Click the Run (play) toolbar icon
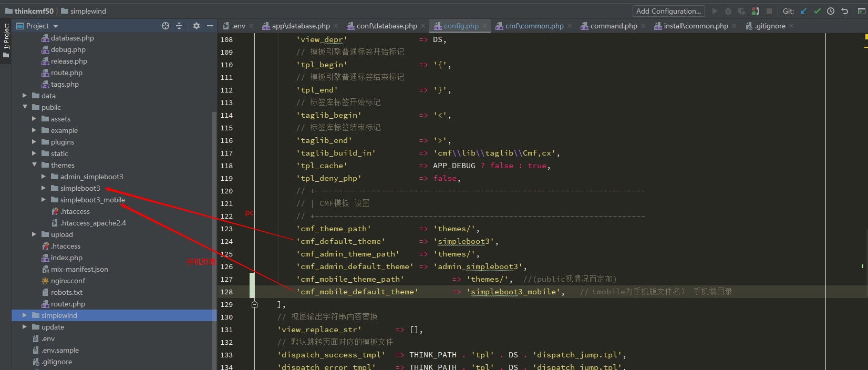The width and height of the screenshot is (868, 370). (715, 11)
